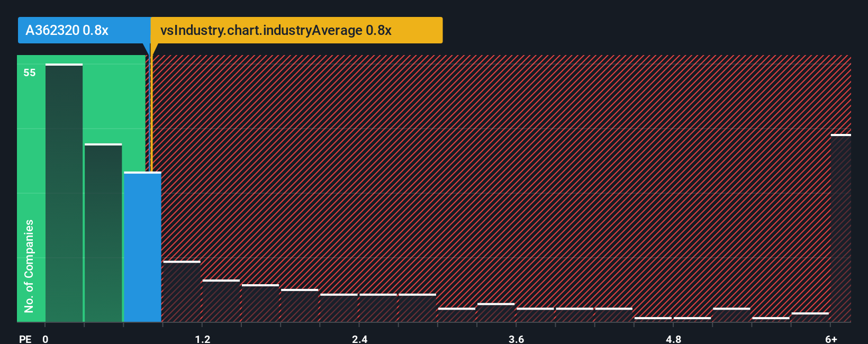Click the 'No. of Companies' axis label

click(x=29, y=266)
